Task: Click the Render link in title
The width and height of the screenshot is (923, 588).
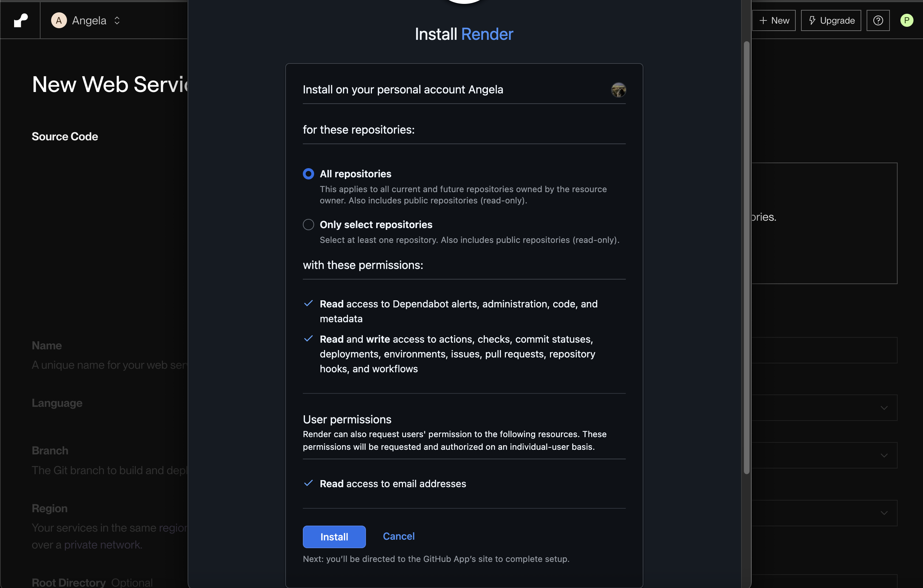Action: tap(487, 34)
